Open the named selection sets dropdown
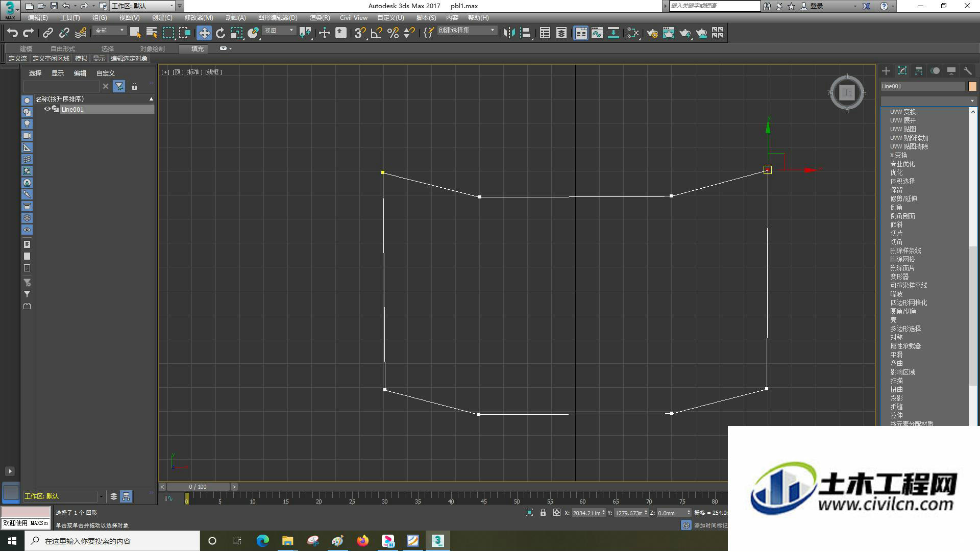Viewport: 980px width, 552px height. pos(467,31)
